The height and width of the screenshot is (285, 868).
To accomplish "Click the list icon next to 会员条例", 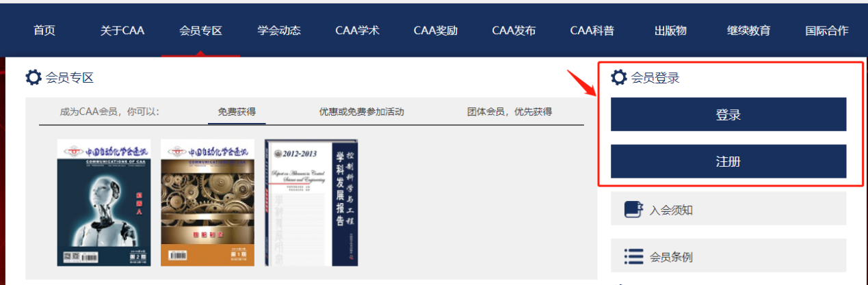I will point(633,256).
